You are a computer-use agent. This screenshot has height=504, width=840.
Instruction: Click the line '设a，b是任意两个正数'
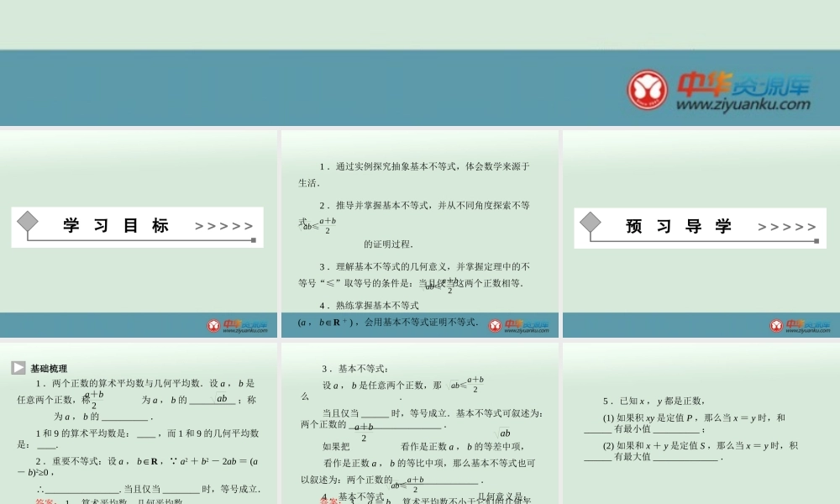click(x=382, y=385)
